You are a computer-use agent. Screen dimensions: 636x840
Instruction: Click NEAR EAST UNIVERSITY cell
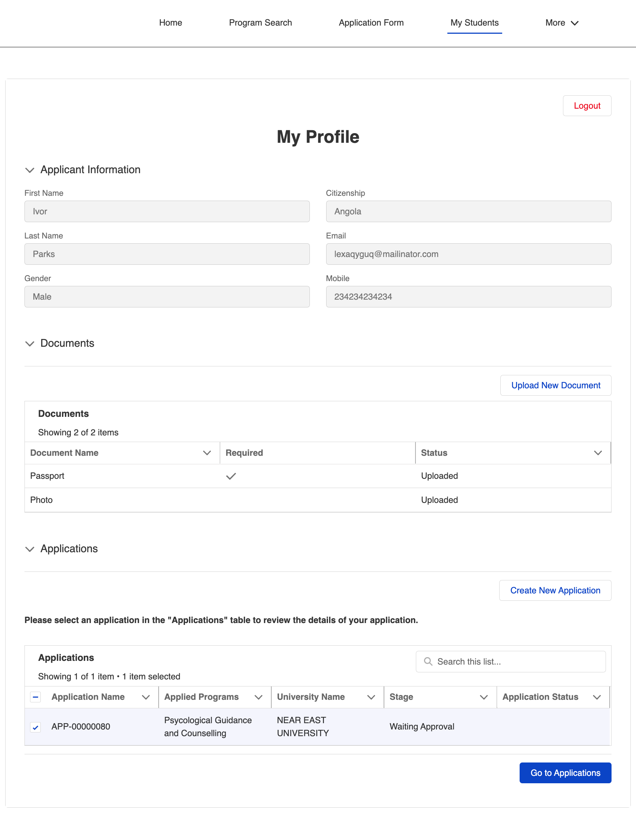302,726
